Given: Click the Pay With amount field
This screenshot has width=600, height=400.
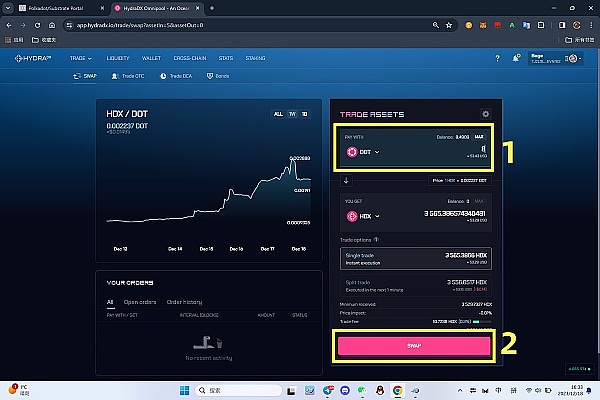Looking at the screenshot, I should click(450, 150).
